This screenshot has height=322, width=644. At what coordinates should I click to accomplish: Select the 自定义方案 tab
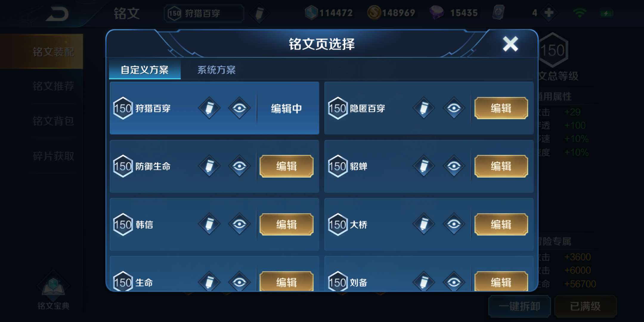(x=145, y=70)
